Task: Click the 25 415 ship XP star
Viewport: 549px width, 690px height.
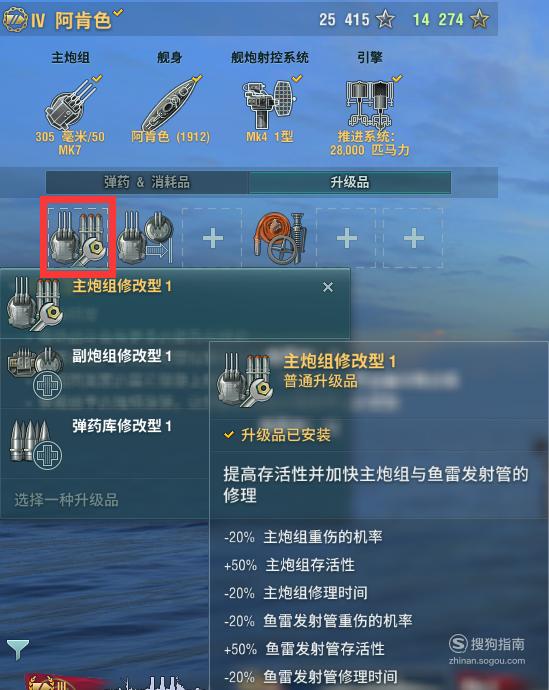Action: 385,19
